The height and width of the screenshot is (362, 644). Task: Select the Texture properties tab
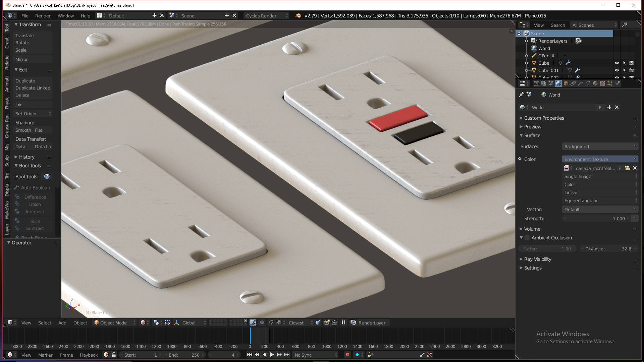(603, 83)
